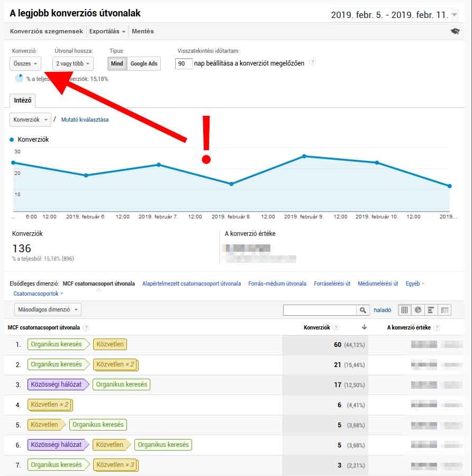
Task: Switch to the performance bar view
Action: pyautogui.click(x=431, y=310)
